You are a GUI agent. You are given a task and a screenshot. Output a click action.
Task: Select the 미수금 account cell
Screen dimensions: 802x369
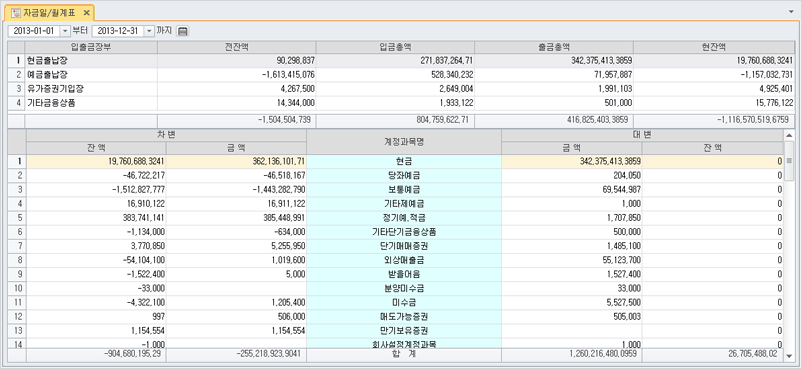click(x=404, y=302)
